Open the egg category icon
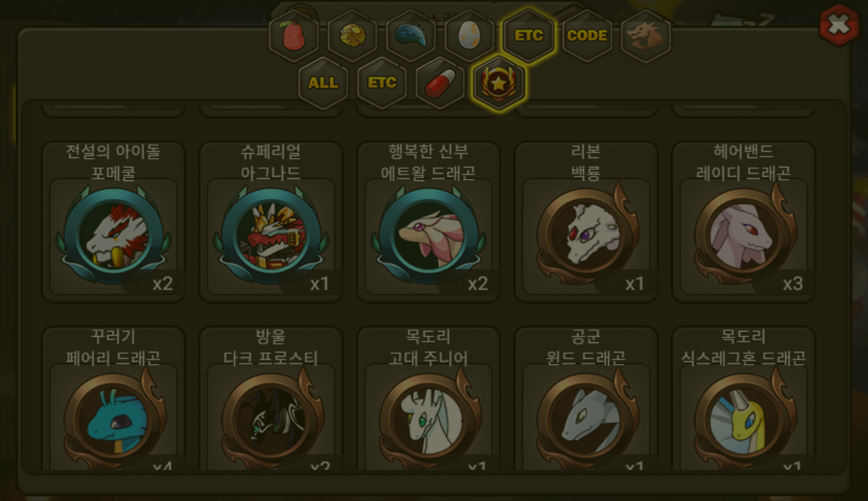 (x=470, y=36)
